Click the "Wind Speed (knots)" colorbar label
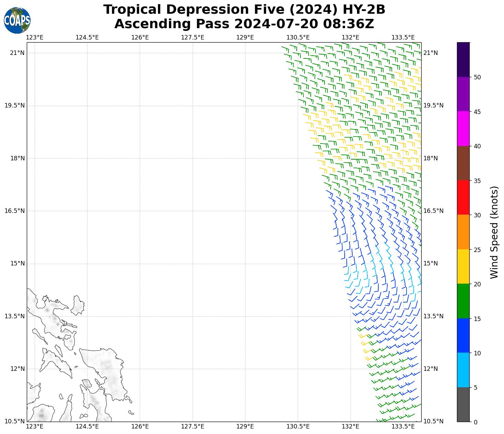This screenshot has height=434, width=504. (494, 232)
